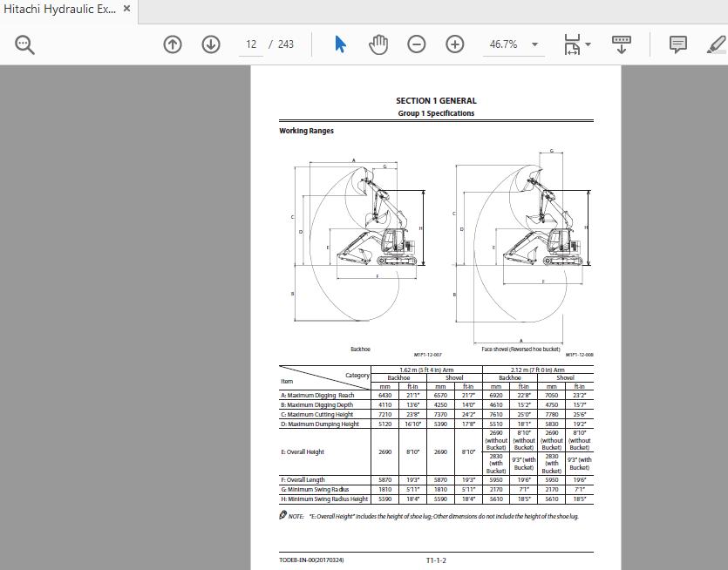Open the Hitachi Hydraulic Ex document tab
The width and height of the screenshot is (728, 570).
coord(61,10)
